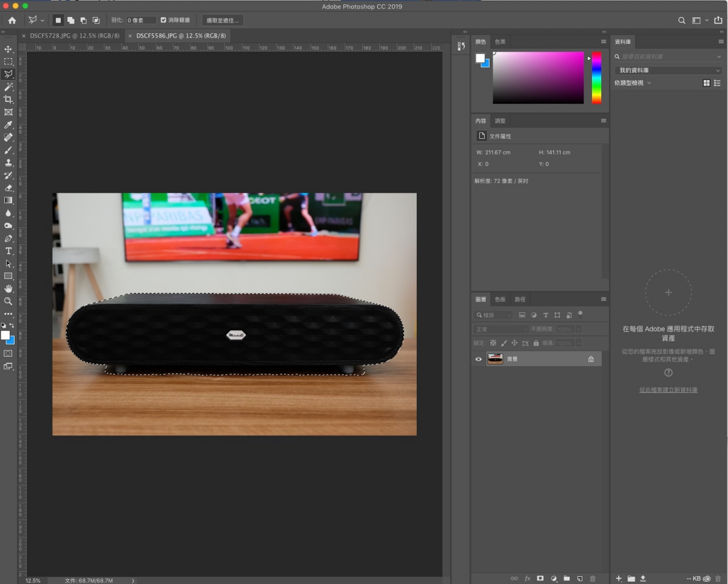Screen dimensions: 728x584
Task: Select the Magic Wand tool
Action: coord(8,87)
